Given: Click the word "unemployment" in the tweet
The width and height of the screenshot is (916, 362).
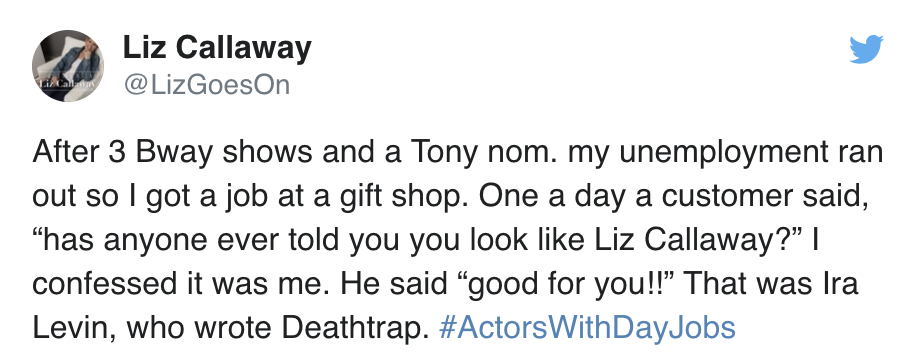Looking at the screenshot, I should coord(689,154).
